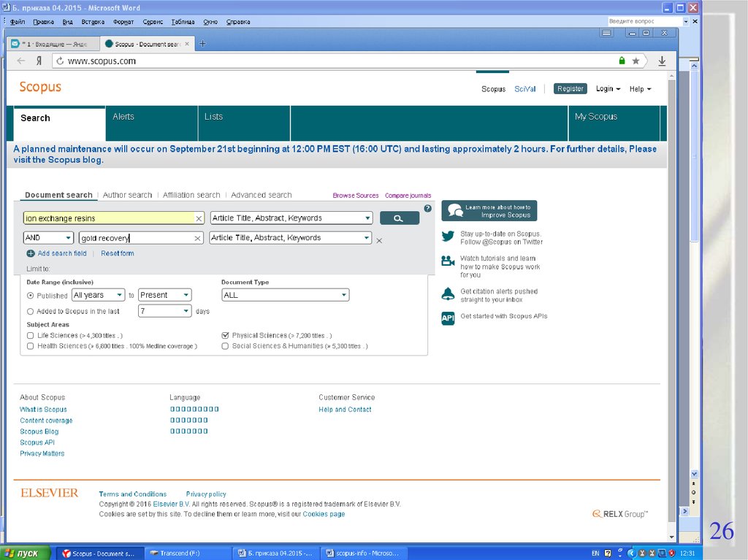Click the browser address bar www.scopus.com

(x=334, y=61)
